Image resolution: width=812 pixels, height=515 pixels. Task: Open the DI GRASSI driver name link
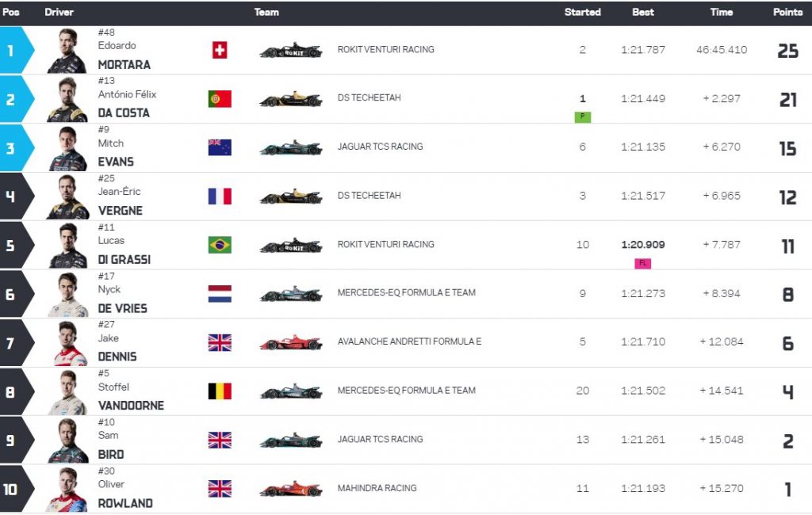click(x=124, y=259)
